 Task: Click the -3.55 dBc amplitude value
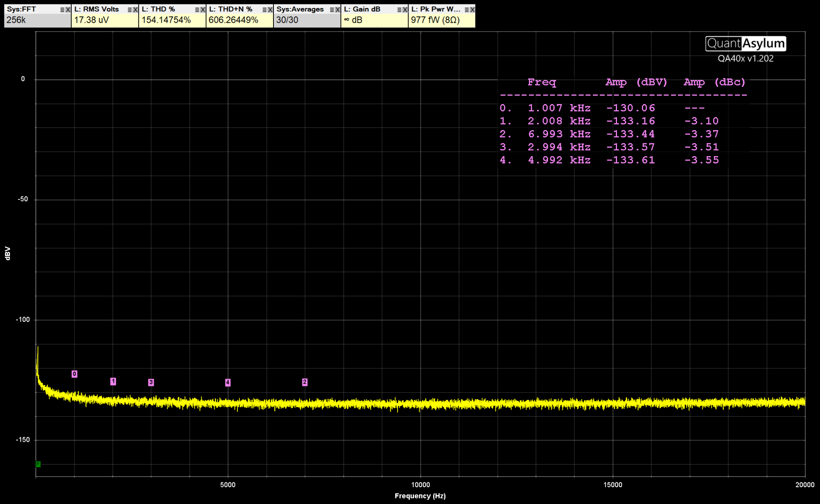coord(701,160)
